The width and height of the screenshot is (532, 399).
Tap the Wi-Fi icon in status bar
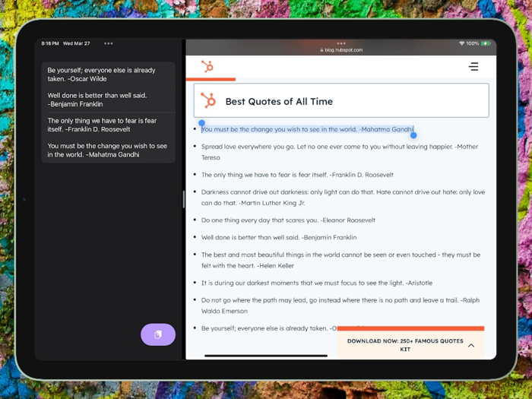click(x=462, y=43)
